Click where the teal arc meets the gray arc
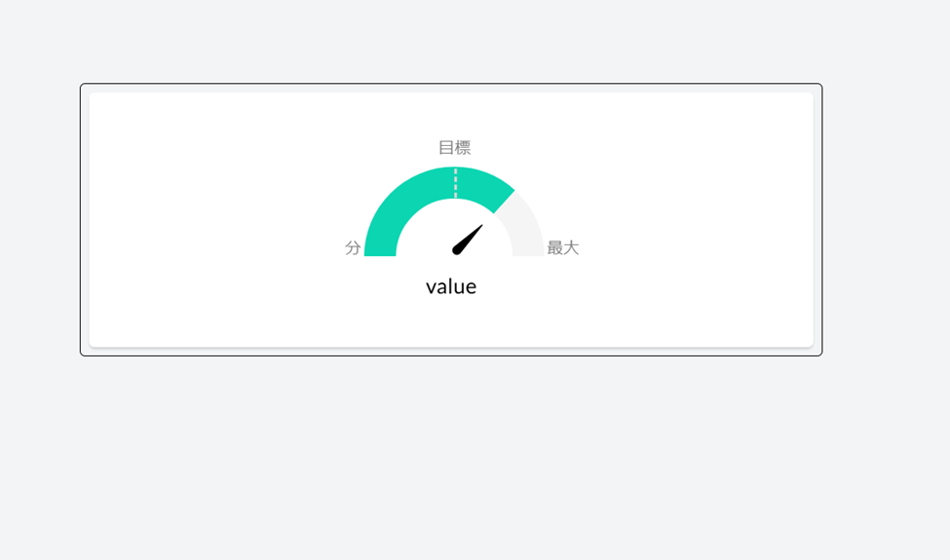This screenshot has width=950, height=560. (x=505, y=202)
